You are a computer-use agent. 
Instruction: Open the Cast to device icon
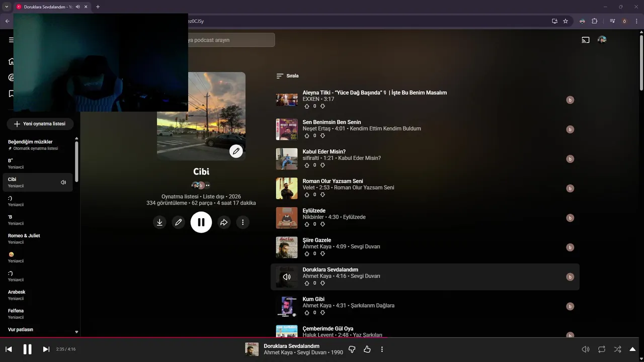pyautogui.click(x=586, y=40)
